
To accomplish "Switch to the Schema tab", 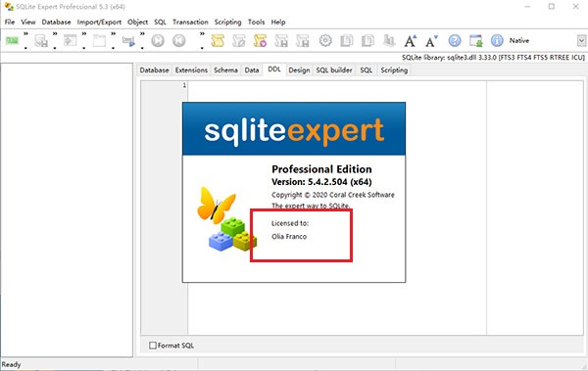I will (x=225, y=70).
